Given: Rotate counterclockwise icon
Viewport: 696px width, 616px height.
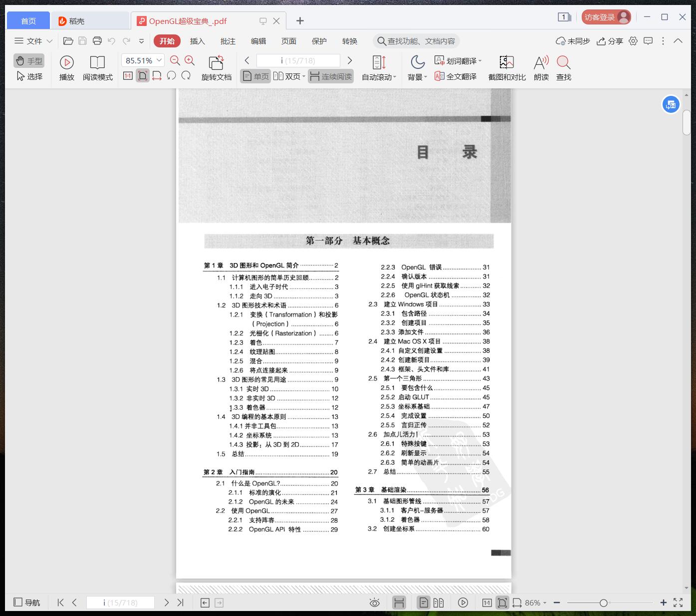Looking at the screenshot, I should 172,76.
